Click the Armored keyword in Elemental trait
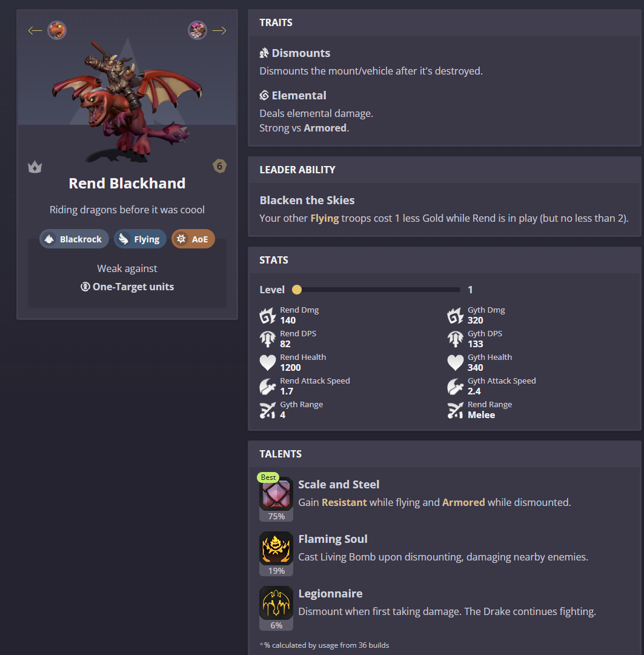This screenshot has height=655, width=644. click(325, 128)
